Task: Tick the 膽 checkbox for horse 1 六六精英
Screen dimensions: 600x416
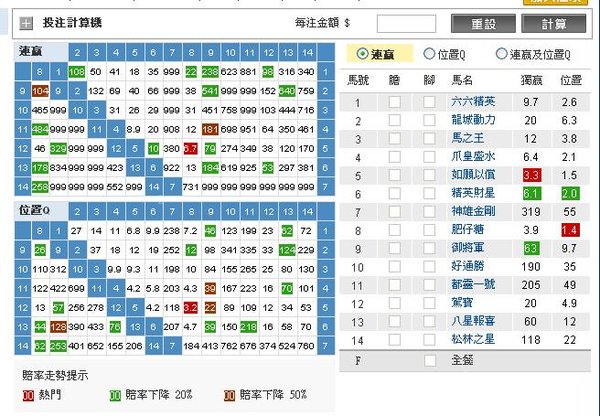Action: (x=395, y=102)
